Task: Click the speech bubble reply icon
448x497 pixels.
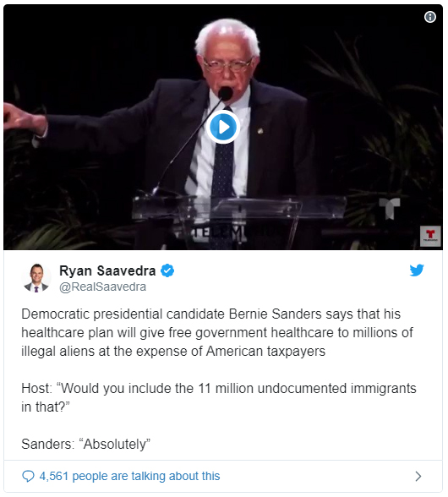Action: click(28, 476)
